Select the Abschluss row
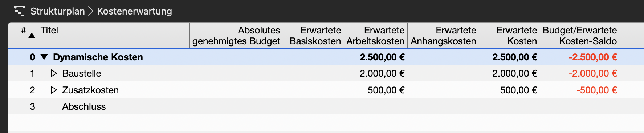The height and width of the screenshot is (133, 644). (x=326, y=106)
